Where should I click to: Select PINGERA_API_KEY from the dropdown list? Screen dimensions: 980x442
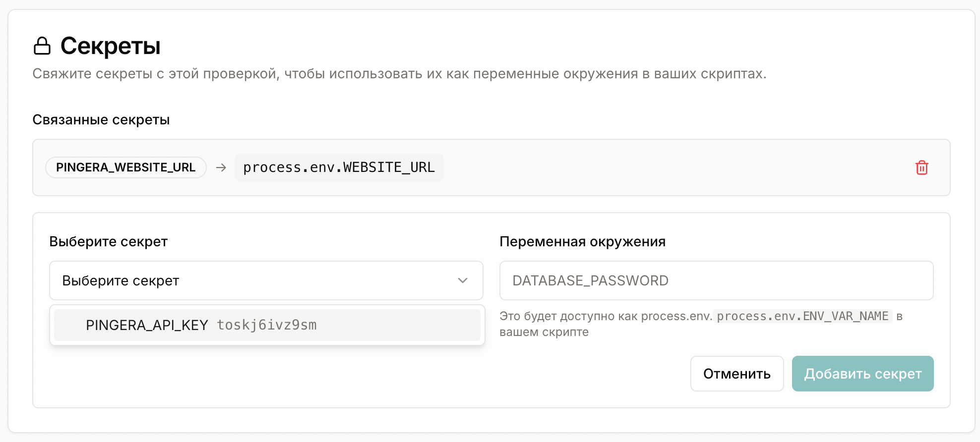(147, 325)
